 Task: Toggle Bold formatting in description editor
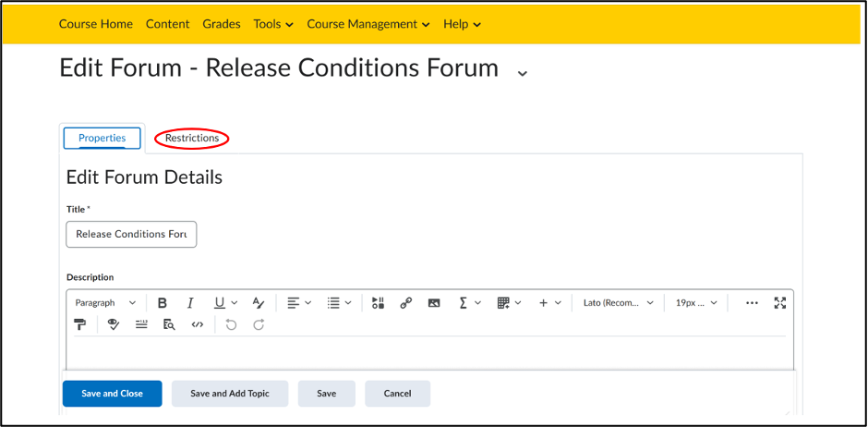(x=163, y=303)
